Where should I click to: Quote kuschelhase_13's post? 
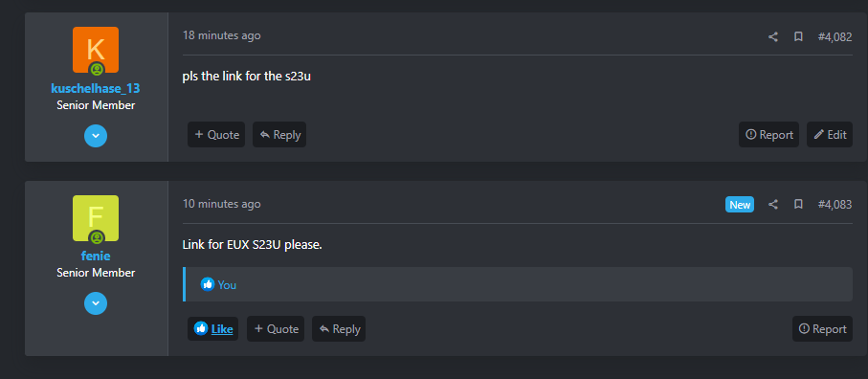pos(216,134)
